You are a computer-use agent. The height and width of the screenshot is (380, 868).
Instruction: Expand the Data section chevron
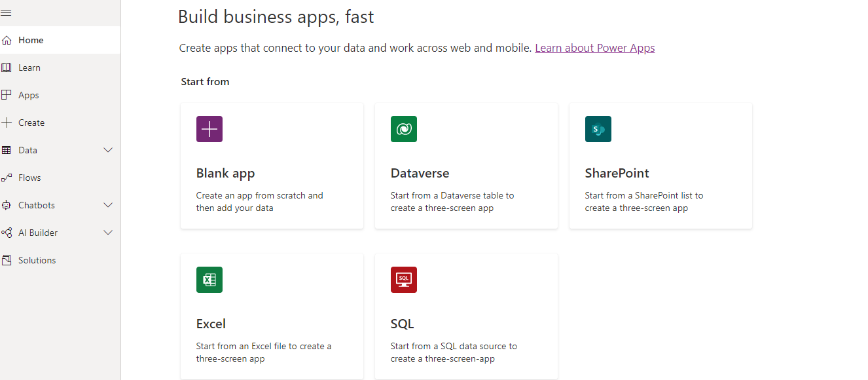(x=109, y=150)
